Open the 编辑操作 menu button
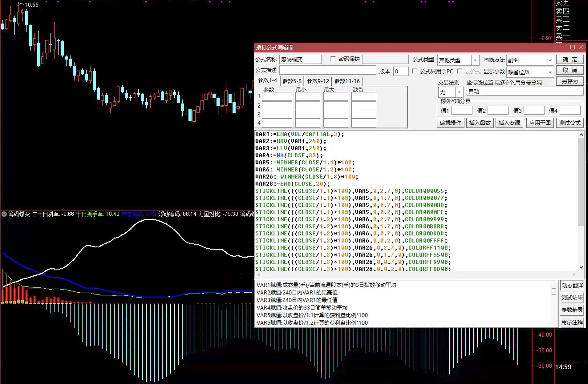 point(450,123)
